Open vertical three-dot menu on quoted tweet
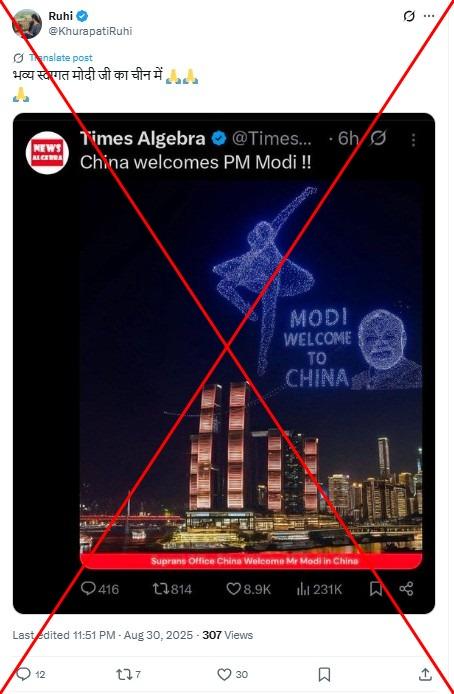The image size is (454, 694). (413, 140)
